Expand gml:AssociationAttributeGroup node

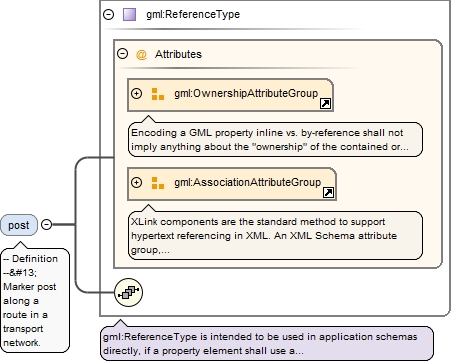[136, 183]
